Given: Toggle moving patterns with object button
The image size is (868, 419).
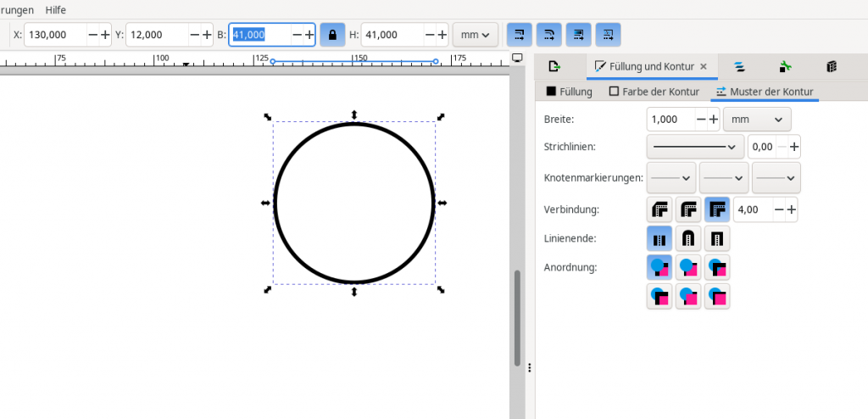Looking at the screenshot, I should (609, 35).
